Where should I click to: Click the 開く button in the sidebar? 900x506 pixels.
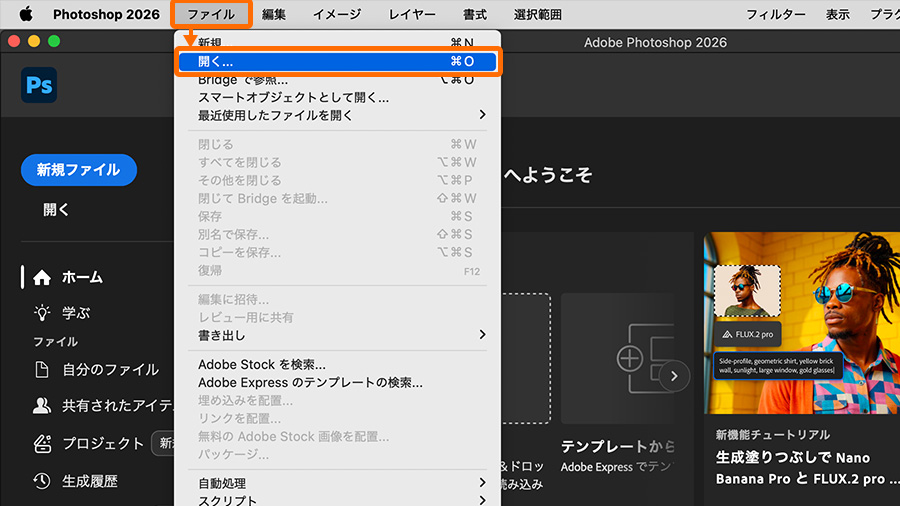56,210
